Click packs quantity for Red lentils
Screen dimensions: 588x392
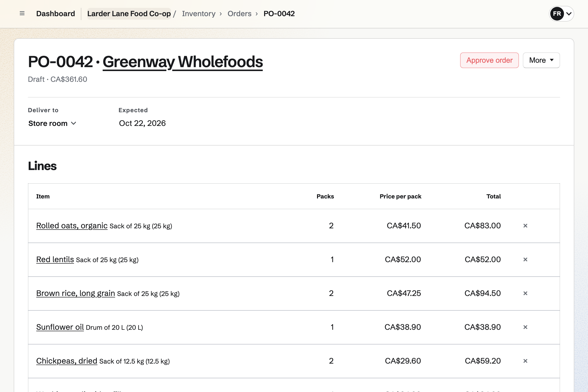(332, 259)
